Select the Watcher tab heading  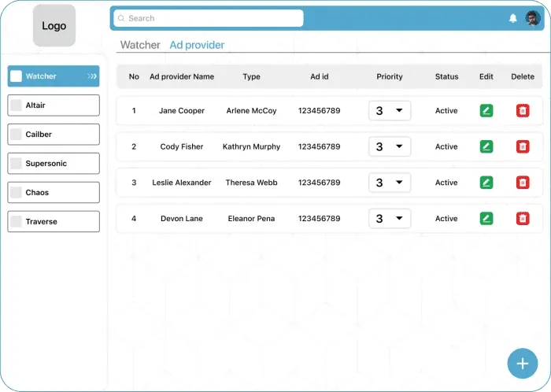(140, 45)
